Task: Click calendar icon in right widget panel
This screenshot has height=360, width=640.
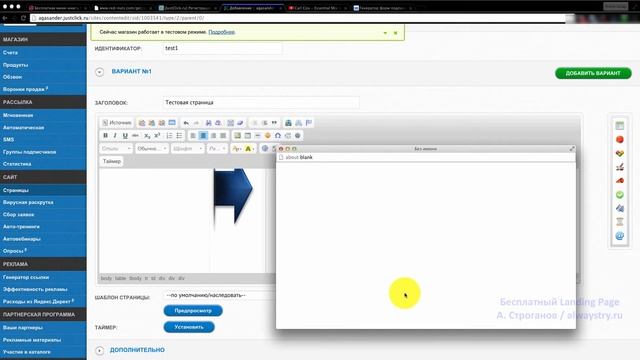Action: coord(620,126)
